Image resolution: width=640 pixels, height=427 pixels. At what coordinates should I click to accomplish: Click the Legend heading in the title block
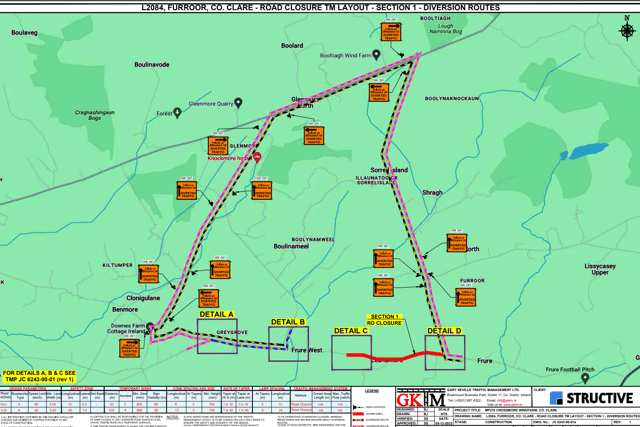point(371,391)
